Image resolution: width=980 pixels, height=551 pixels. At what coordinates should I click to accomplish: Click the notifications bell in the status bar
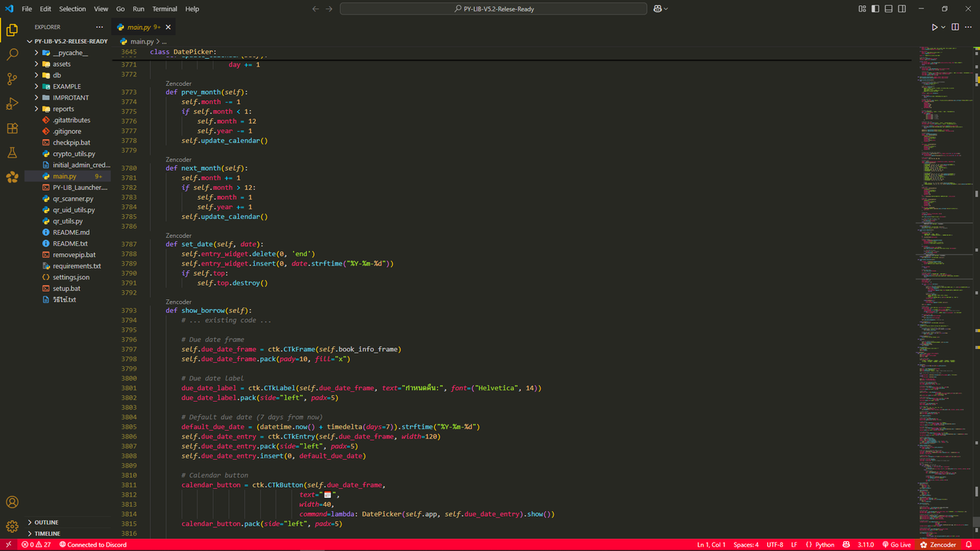(967, 544)
